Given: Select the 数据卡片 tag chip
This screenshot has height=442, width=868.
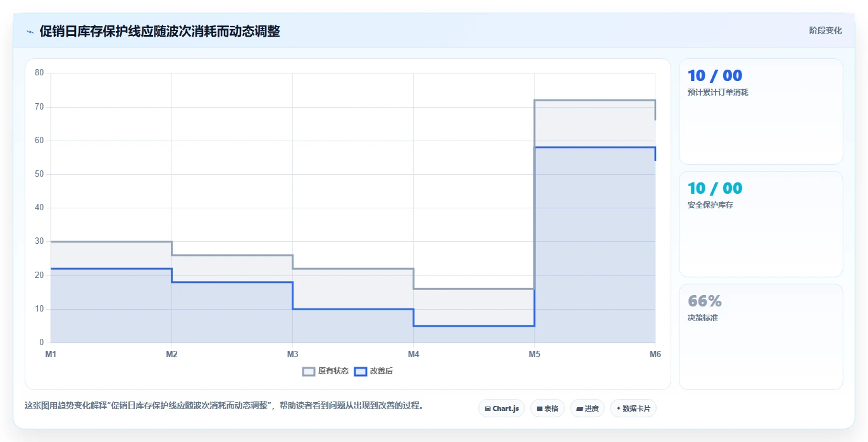Looking at the screenshot, I should [633, 408].
